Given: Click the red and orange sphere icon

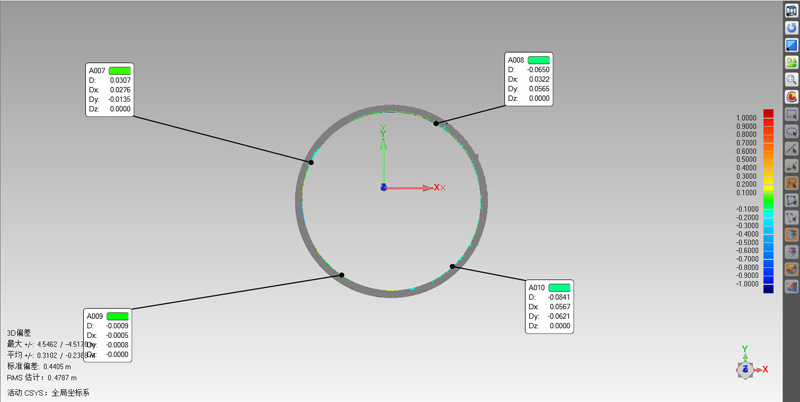Looking at the screenshot, I should tap(791, 97).
